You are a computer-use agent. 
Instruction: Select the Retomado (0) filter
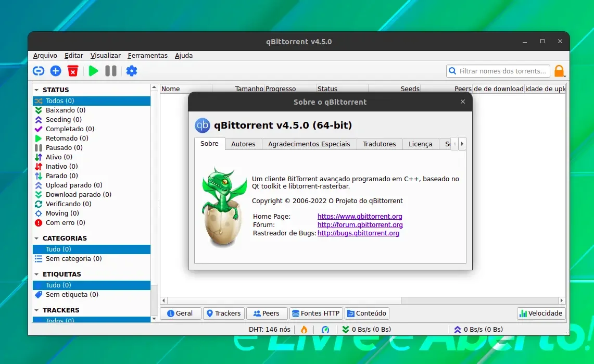(92, 138)
